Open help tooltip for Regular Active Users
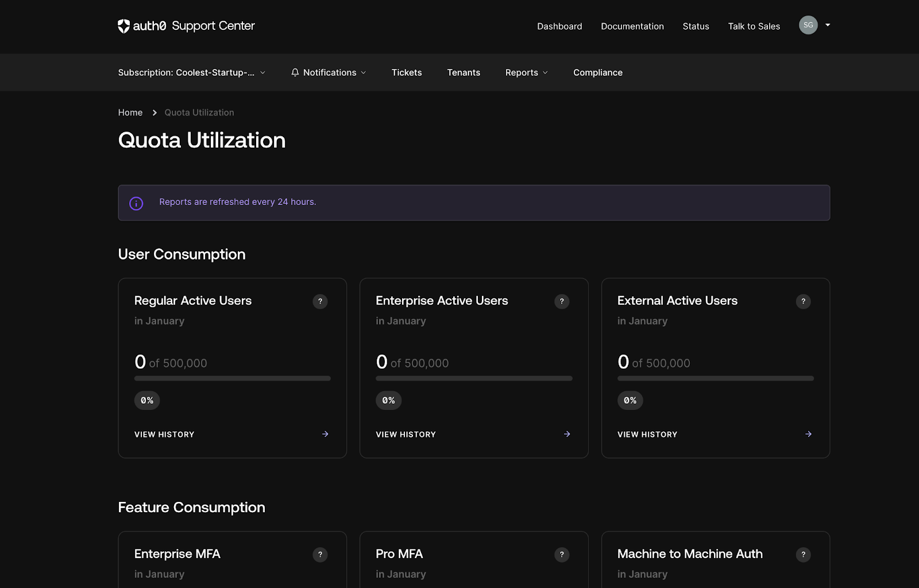 coord(320,301)
